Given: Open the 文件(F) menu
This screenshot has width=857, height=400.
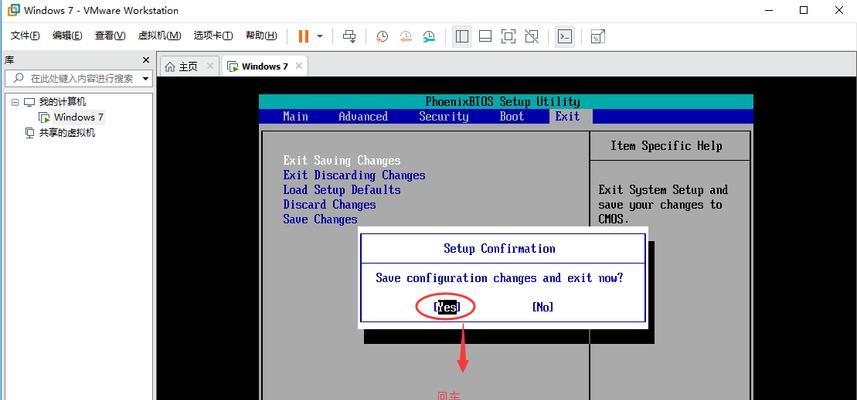Looking at the screenshot, I should tap(25, 36).
